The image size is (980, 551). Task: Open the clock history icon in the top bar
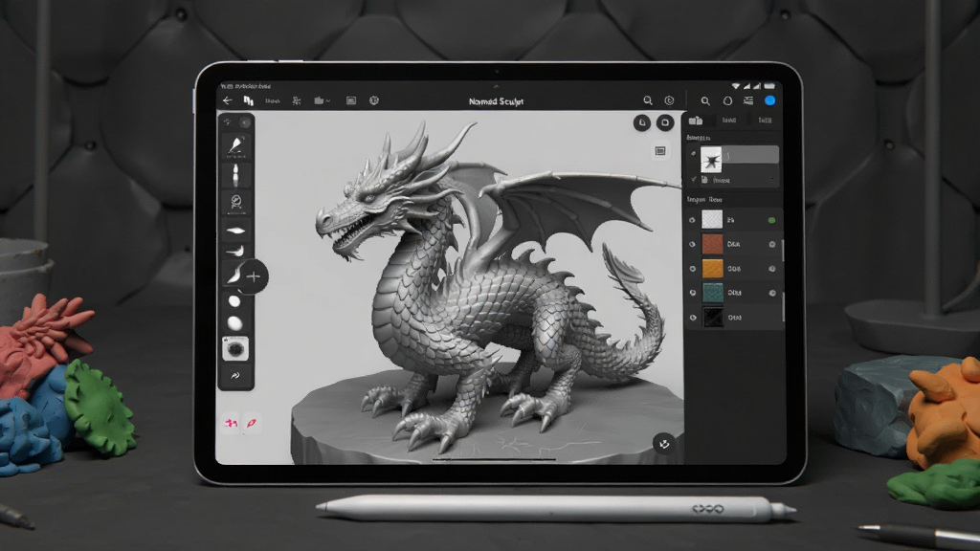[669, 100]
